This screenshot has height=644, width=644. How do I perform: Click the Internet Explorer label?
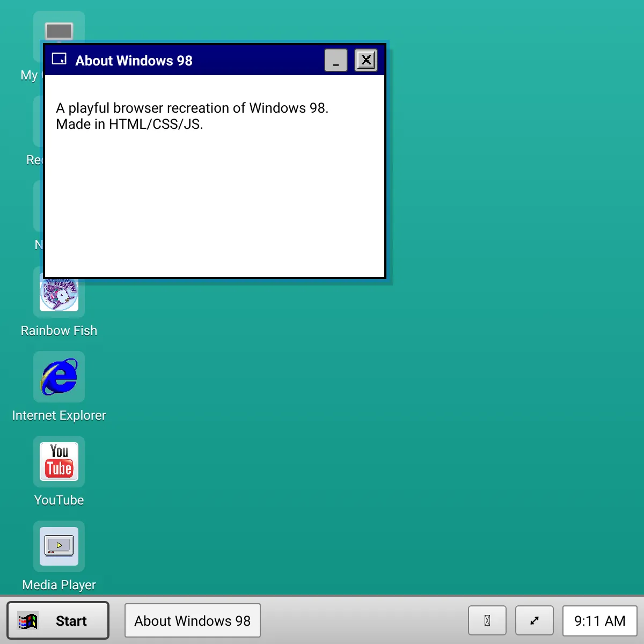point(59,415)
